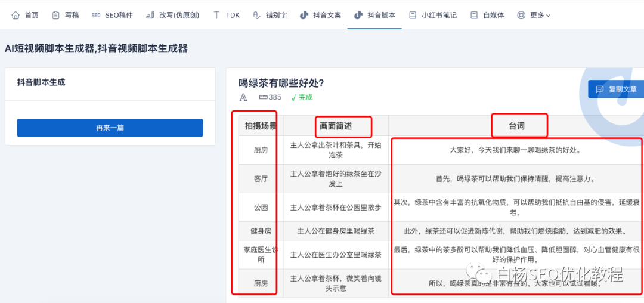Screen dimensions: 644x303
Task: Click the 家庭医生诊所 scene cell
Action: [x=261, y=255]
